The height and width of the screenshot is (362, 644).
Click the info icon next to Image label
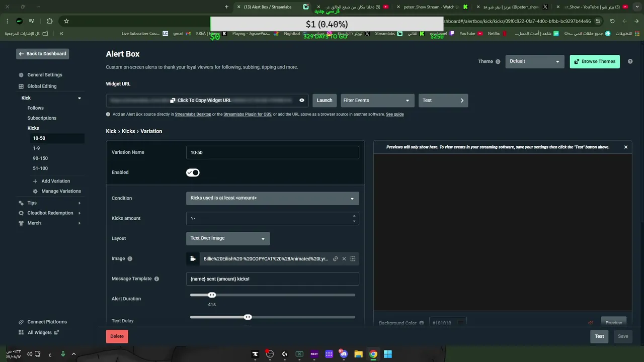pos(130,259)
